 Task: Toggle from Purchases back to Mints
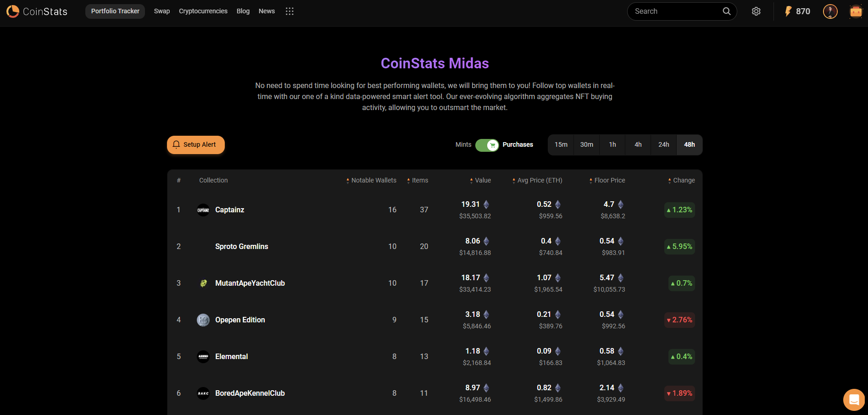click(487, 145)
